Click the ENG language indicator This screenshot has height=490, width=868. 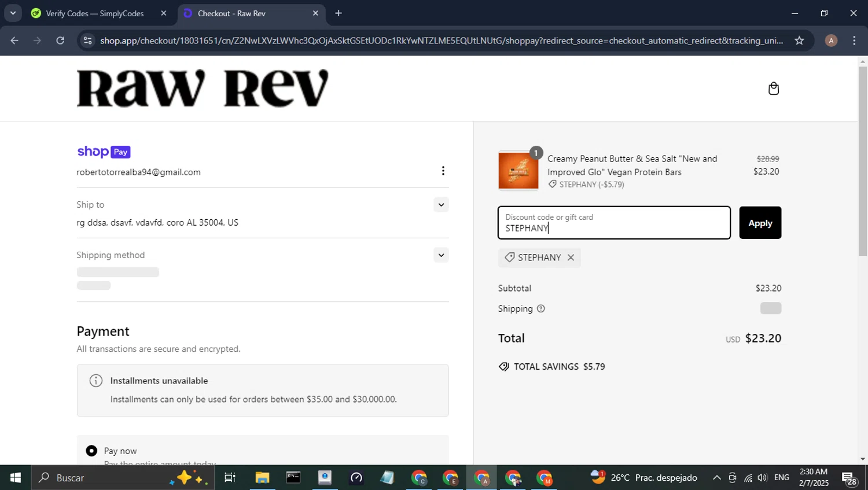[x=781, y=478]
